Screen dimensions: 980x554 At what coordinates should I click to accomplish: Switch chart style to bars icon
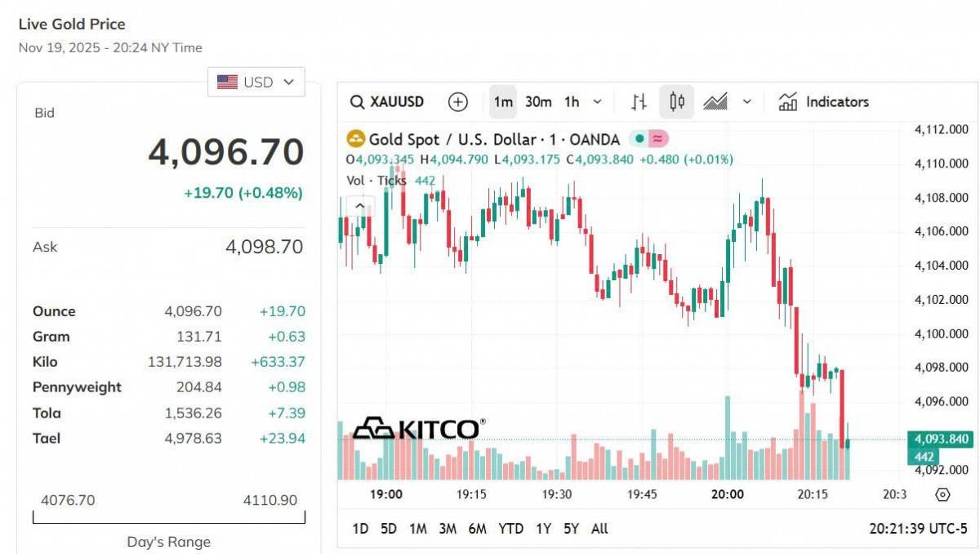(x=639, y=102)
